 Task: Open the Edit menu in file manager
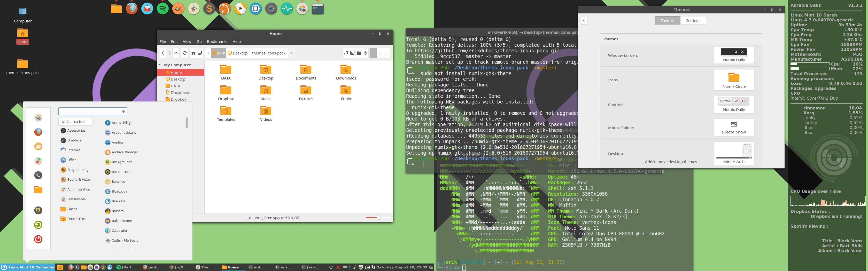click(x=174, y=41)
